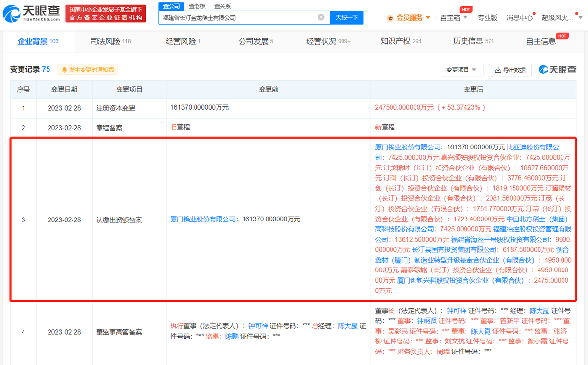Click the crown icon beside 会员服务
Viewport: 588px width, 365px height.
tap(391, 18)
